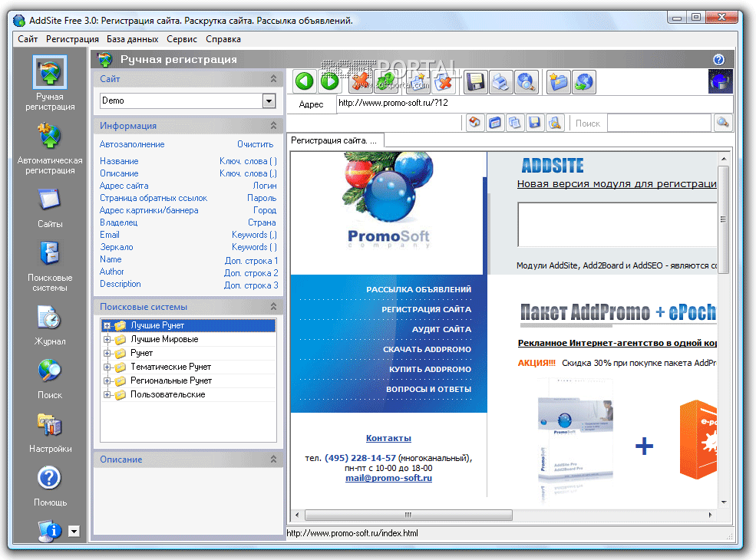Image resolution: width=756 pixels, height=560 pixels.
Task: Print the page with printer icon
Action: click(x=501, y=81)
